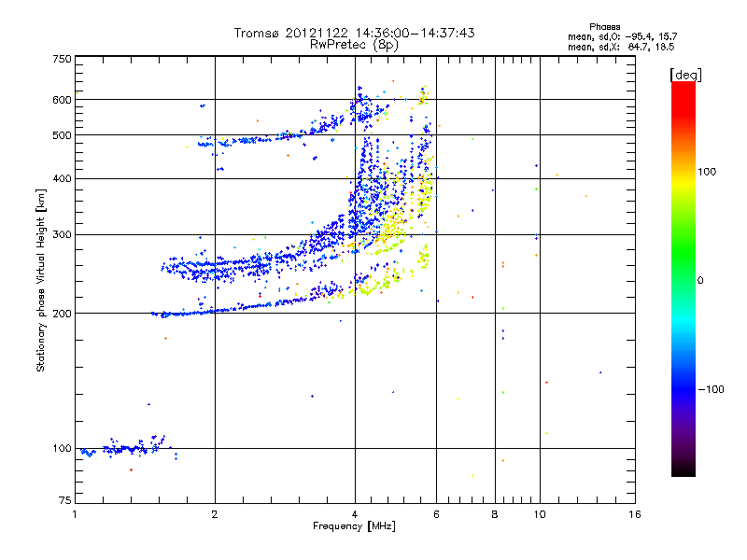This screenshot has width=747, height=560.
Task: Click the 4 tick label on frequency axis
Action: click(355, 514)
